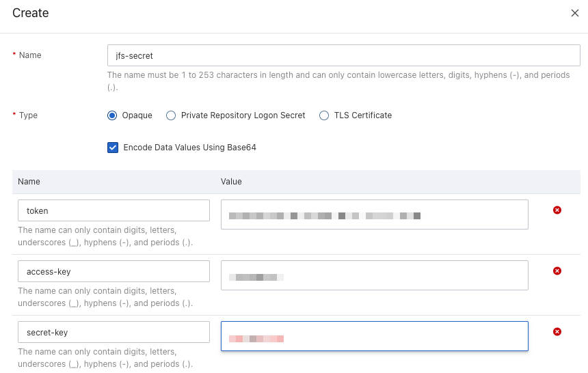Click the secret name field containing jfs-secret
The width and height of the screenshot is (588, 373).
click(x=343, y=55)
